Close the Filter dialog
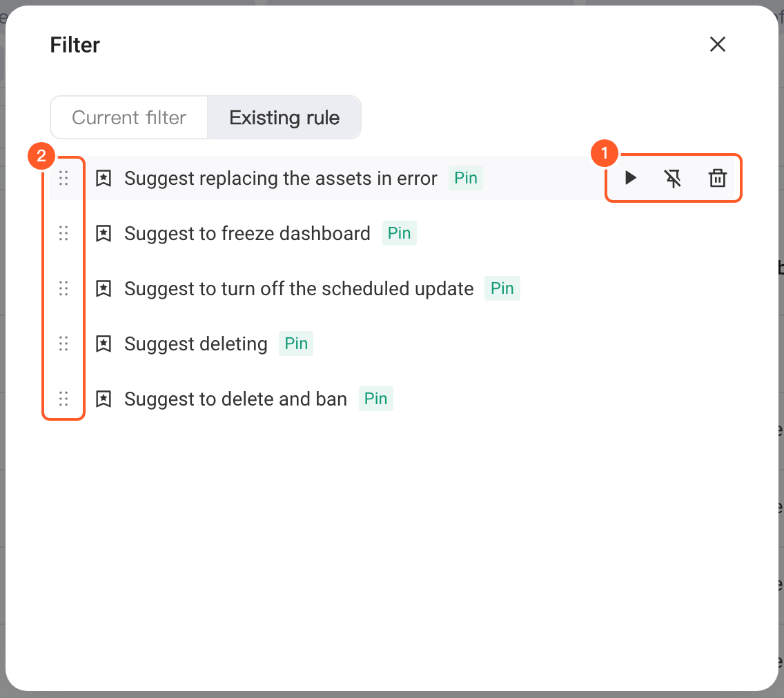Viewport: 784px width, 698px height. (718, 44)
